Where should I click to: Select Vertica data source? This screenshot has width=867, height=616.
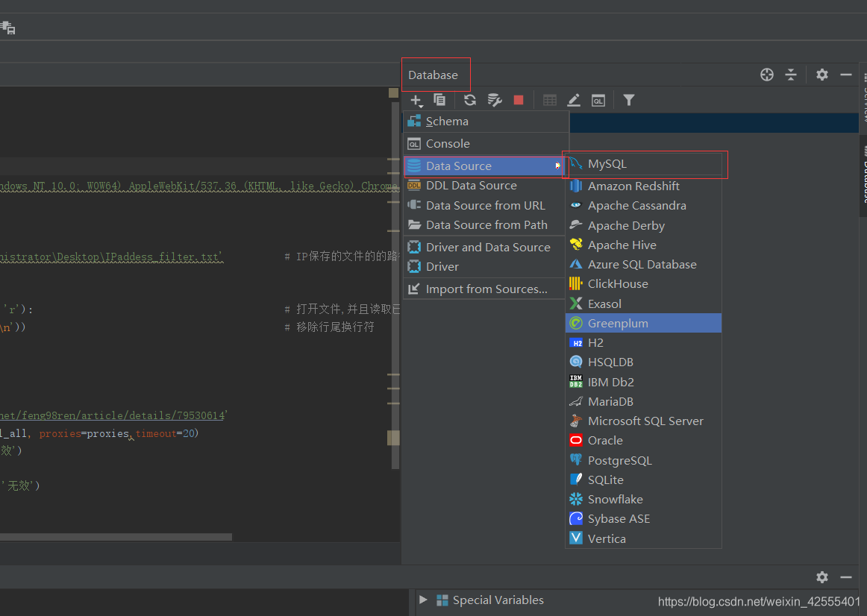(x=644, y=538)
